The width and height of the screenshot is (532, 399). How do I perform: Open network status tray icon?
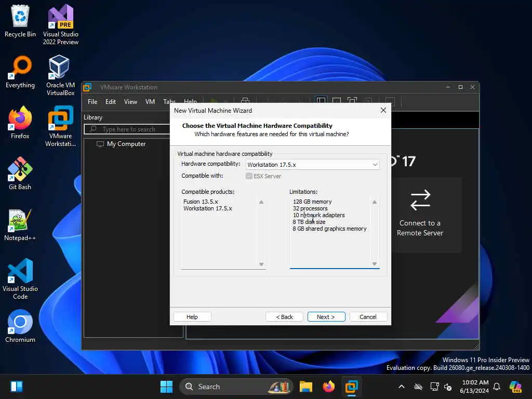point(434,387)
